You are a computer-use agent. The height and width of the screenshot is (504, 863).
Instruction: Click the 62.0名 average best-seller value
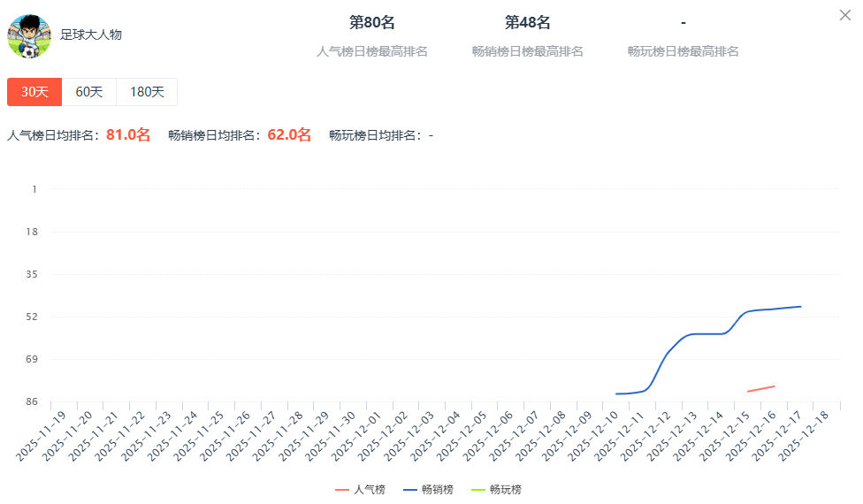coord(289,134)
